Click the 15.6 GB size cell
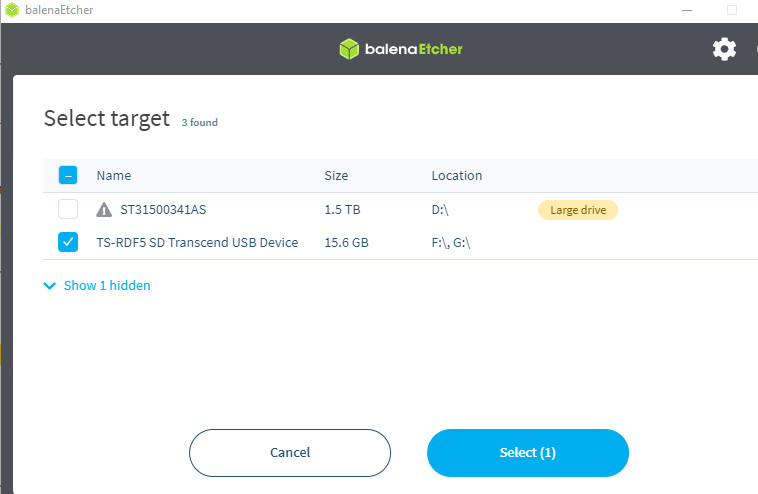 coord(346,242)
